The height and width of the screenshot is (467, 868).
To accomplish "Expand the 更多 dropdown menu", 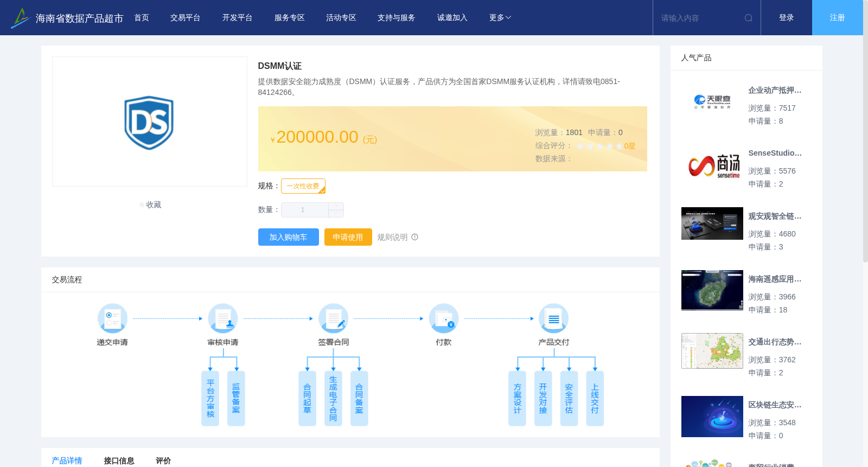I will [x=500, y=18].
